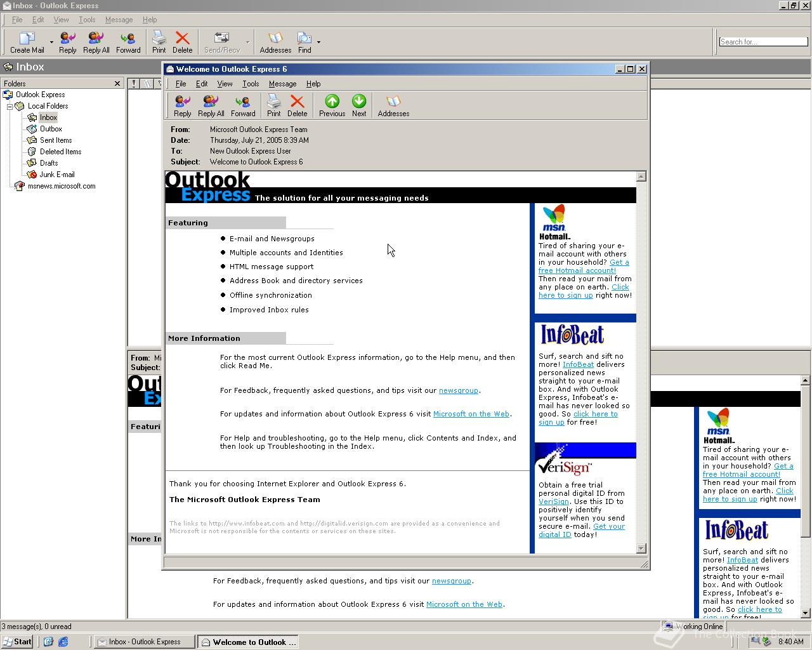Open the Send/Recv dropdown arrow
Screen dimensions: 812x650
[247, 43]
